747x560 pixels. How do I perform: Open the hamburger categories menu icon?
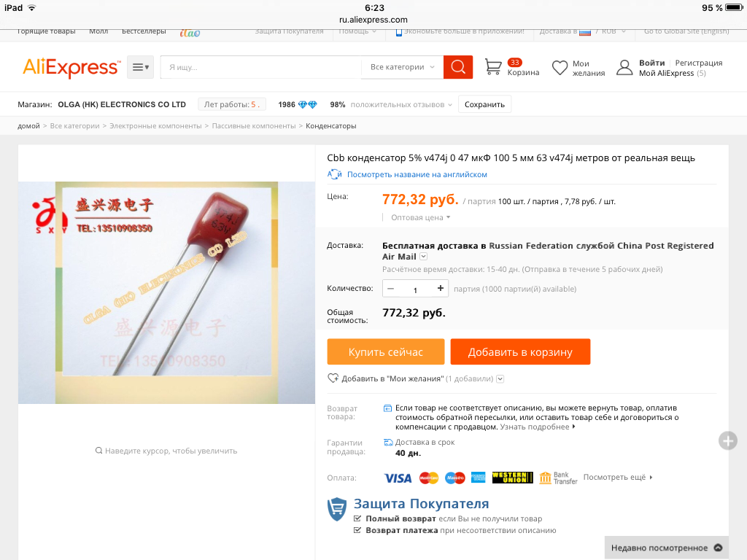(x=141, y=67)
